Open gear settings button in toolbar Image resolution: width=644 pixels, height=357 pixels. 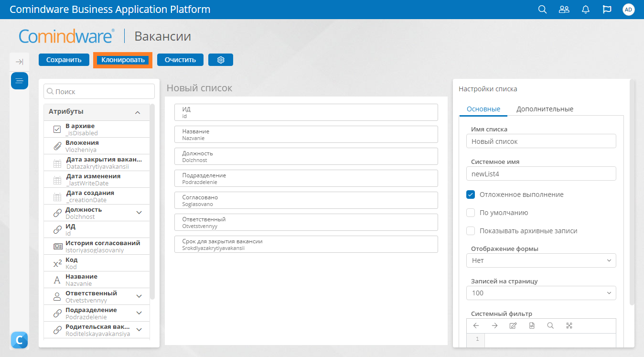coord(221,60)
